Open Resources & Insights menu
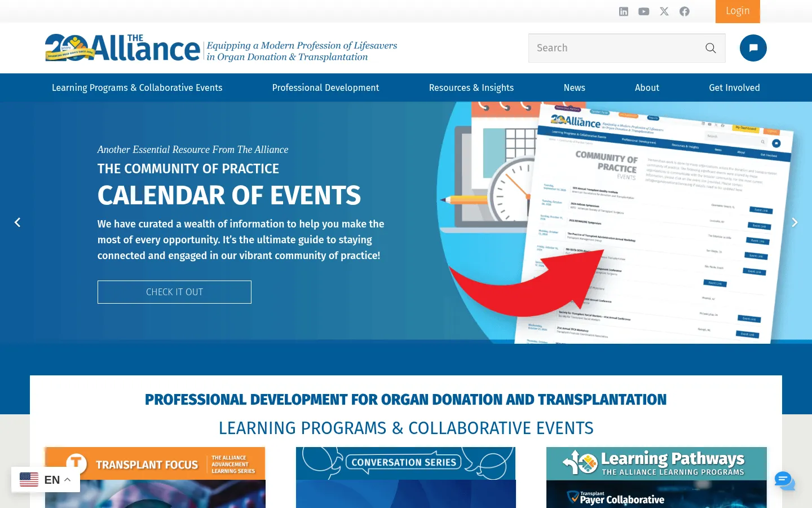Screen dimensions: 812x508 coord(471,87)
